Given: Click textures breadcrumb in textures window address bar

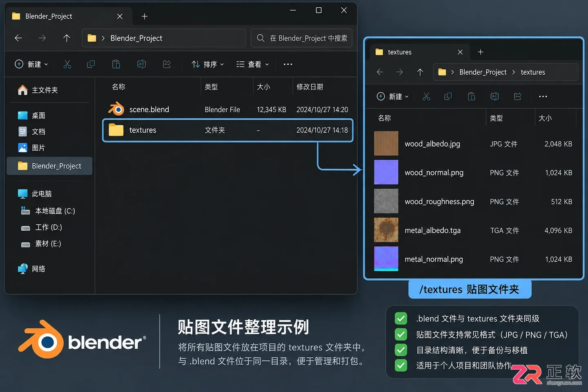Looking at the screenshot, I should [533, 72].
